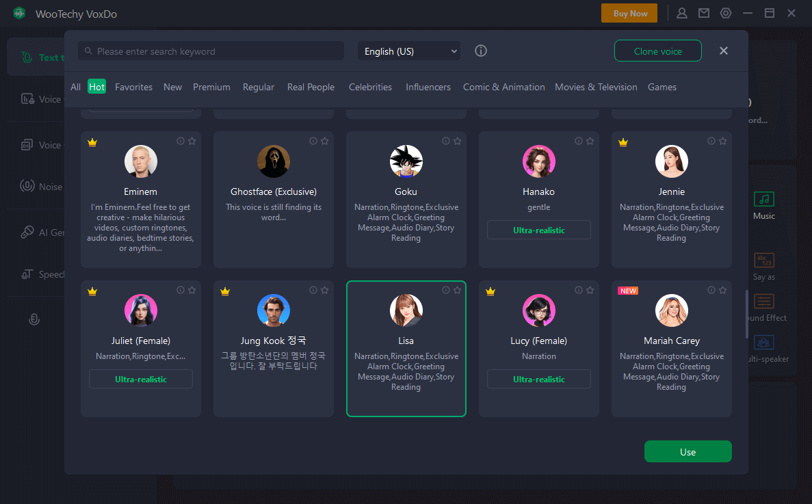
Task: Click the info icon on Goku card
Action: point(446,141)
